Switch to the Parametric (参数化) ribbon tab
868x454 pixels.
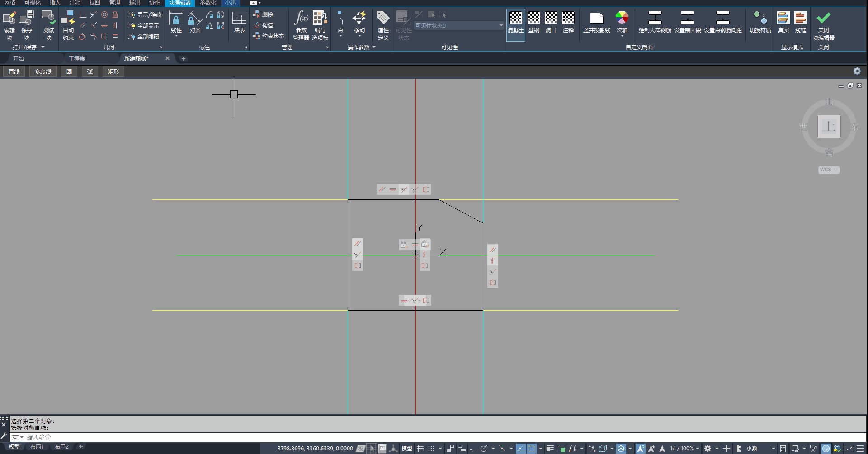(208, 3)
